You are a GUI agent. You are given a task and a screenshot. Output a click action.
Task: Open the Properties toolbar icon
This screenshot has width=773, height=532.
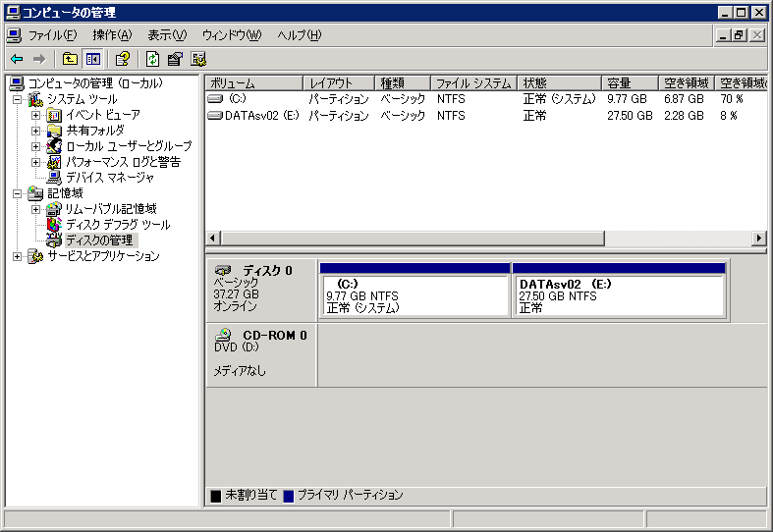point(175,59)
